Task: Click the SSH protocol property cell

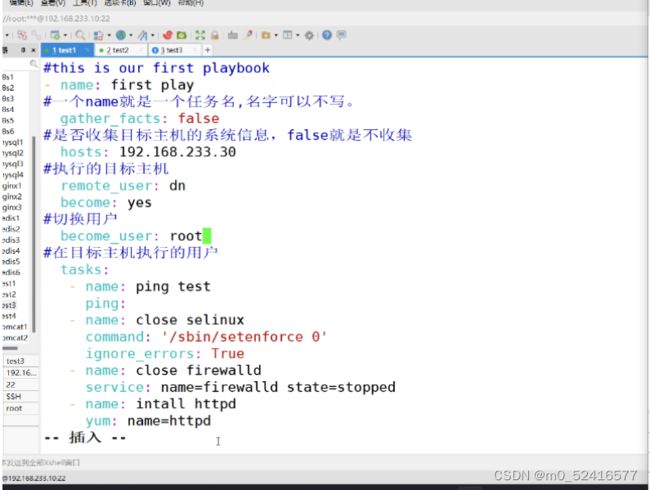Action: click(21, 396)
